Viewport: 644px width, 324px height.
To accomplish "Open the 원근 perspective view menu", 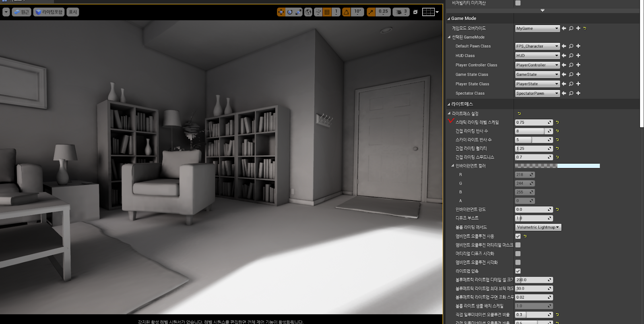I will 22,12.
